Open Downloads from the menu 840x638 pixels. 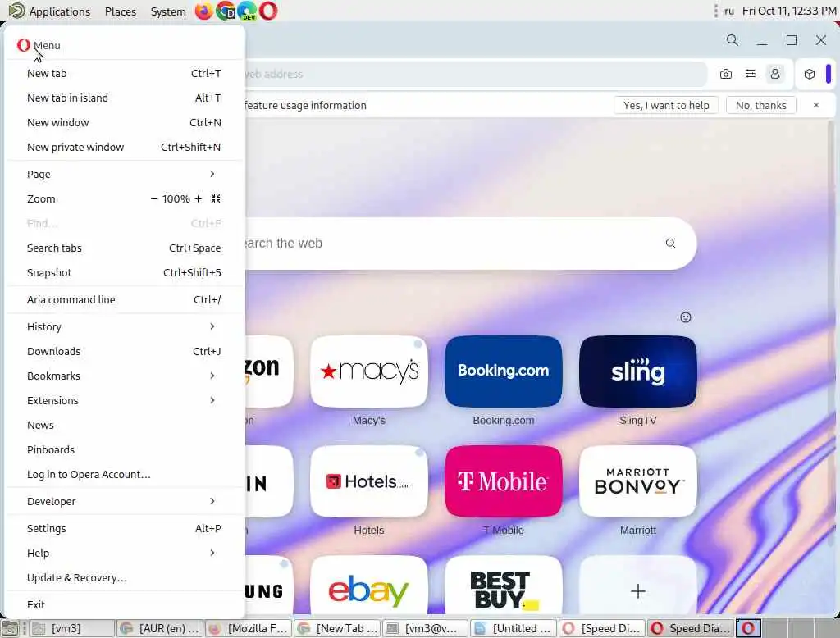[125, 352]
